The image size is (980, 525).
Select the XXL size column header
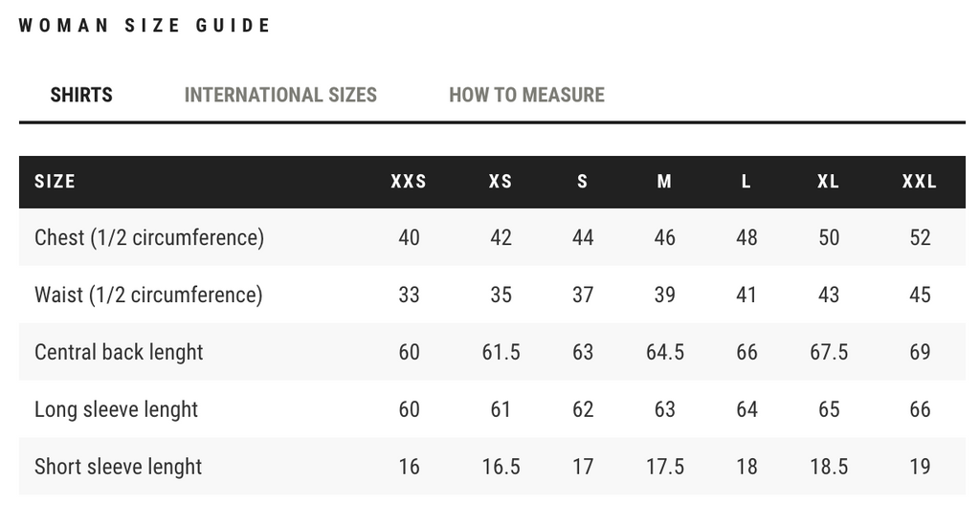click(x=920, y=182)
